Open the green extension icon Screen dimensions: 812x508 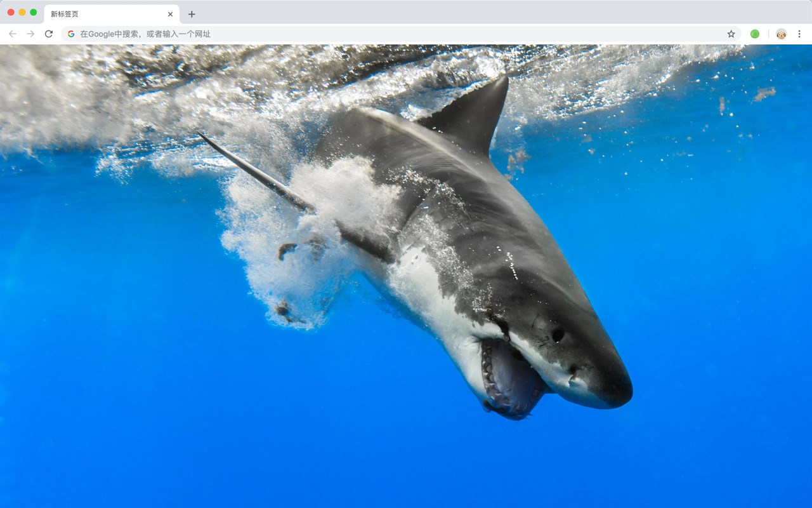(755, 34)
